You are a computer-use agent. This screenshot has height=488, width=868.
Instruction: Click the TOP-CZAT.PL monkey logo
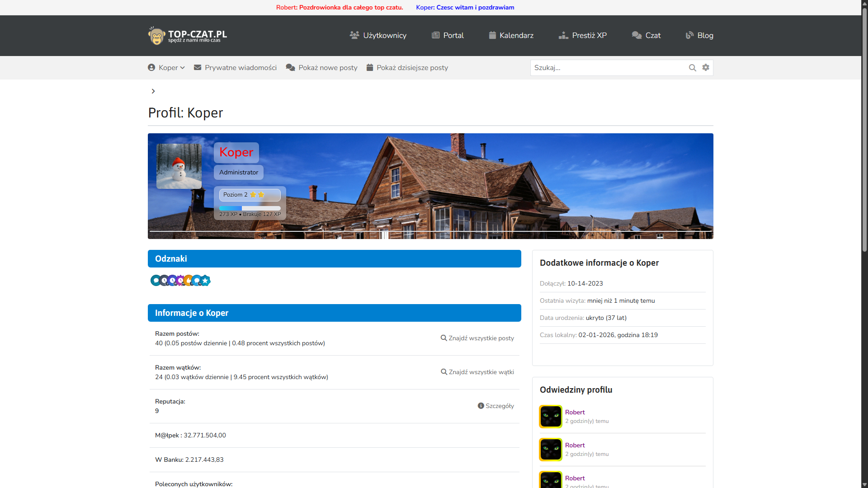(188, 36)
